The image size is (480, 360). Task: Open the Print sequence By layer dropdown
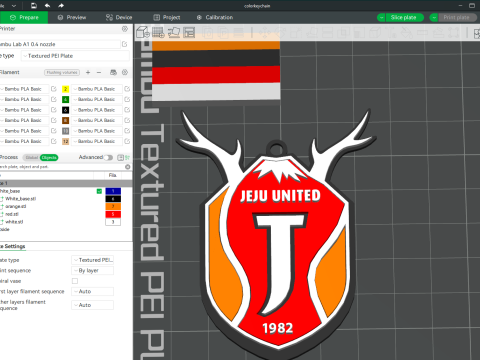93,271
